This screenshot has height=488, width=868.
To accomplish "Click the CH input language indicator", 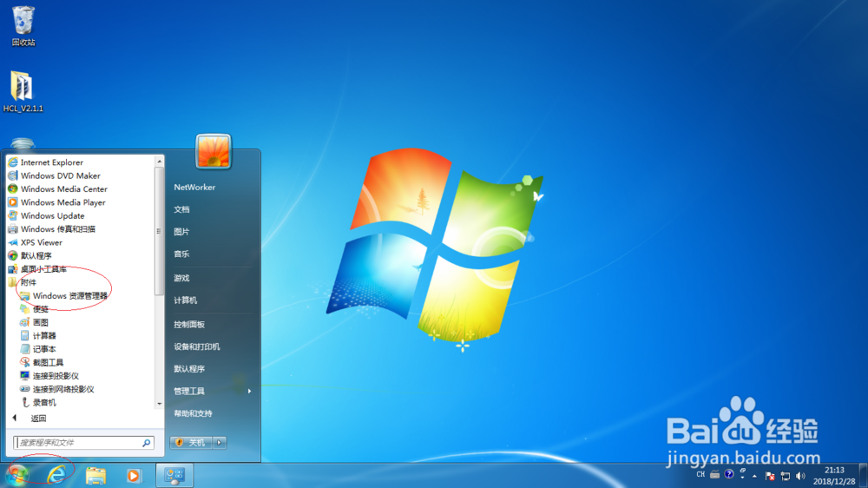I will [x=700, y=475].
